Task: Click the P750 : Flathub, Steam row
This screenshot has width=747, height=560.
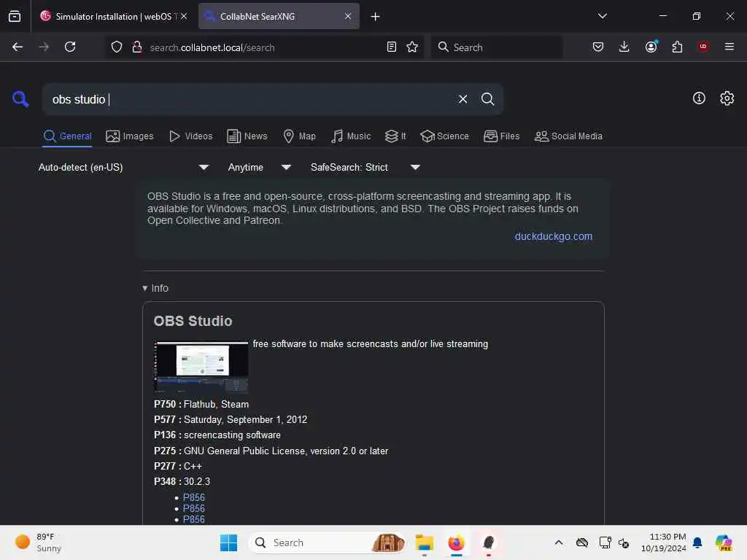Action: tap(201, 404)
